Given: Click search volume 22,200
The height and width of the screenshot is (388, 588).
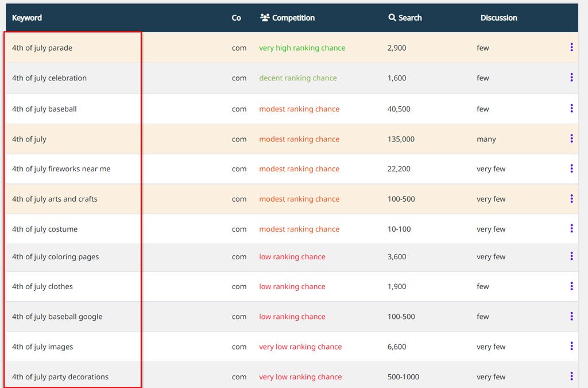Looking at the screenshot, I should point(399,169).
